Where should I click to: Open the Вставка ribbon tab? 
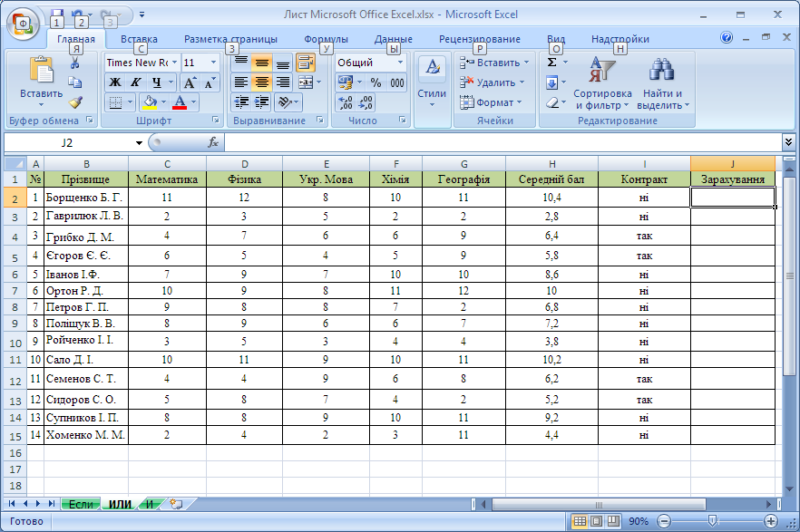coord(139,39)
